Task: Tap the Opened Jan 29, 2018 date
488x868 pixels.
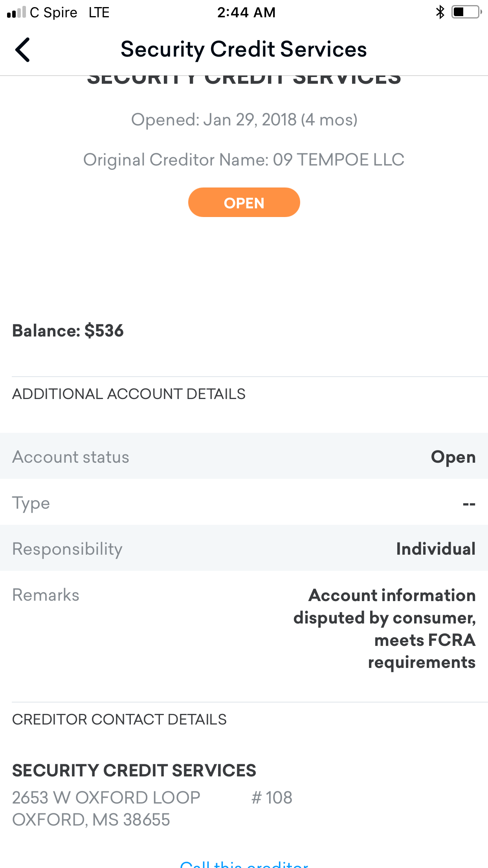Action: point(244,120)
